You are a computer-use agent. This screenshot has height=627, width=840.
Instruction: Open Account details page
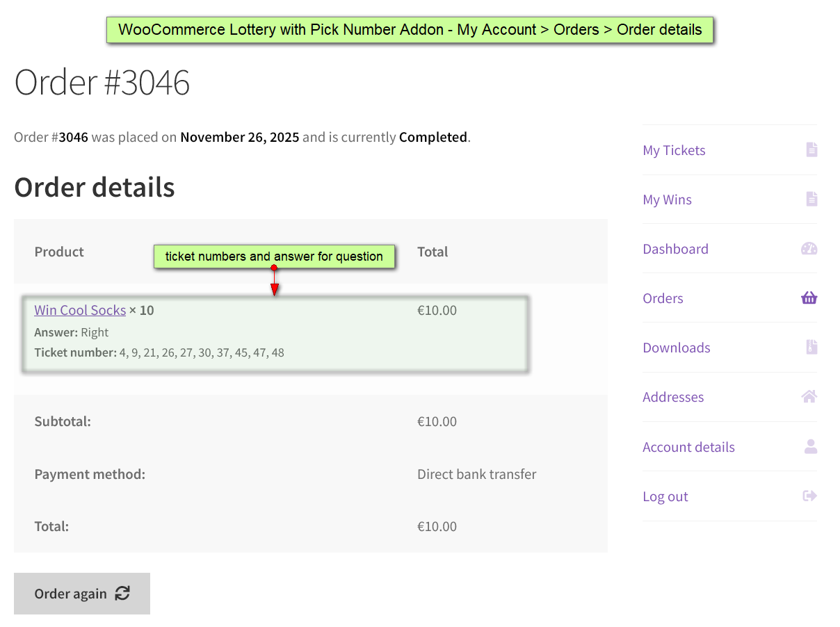click(688, 447)
